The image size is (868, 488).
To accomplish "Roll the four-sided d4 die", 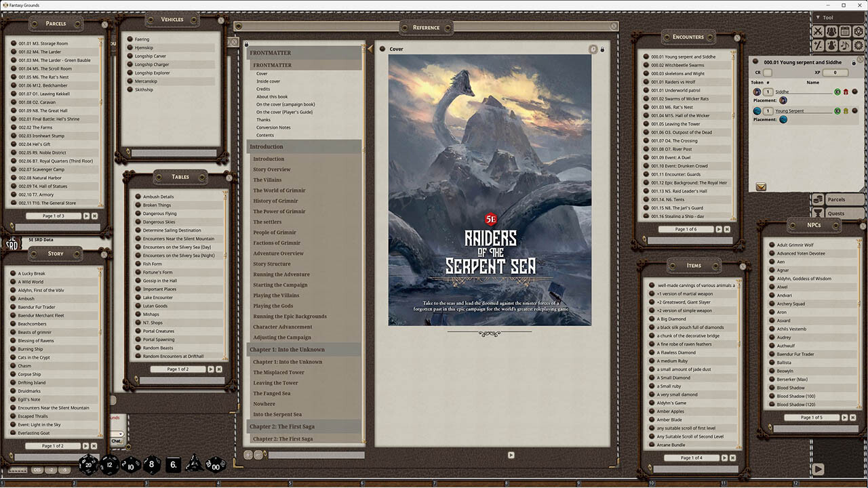I will coord(193,465).
